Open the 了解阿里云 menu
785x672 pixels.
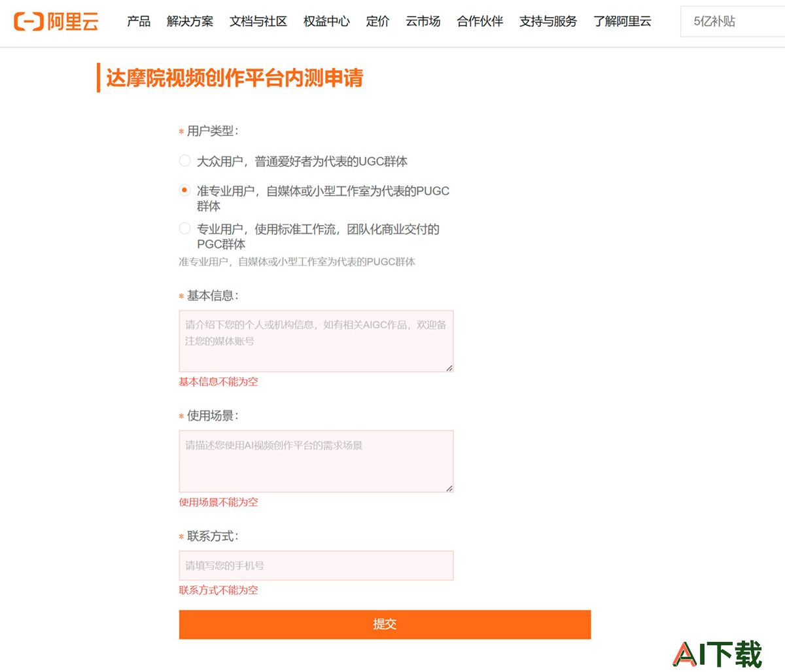622,22
